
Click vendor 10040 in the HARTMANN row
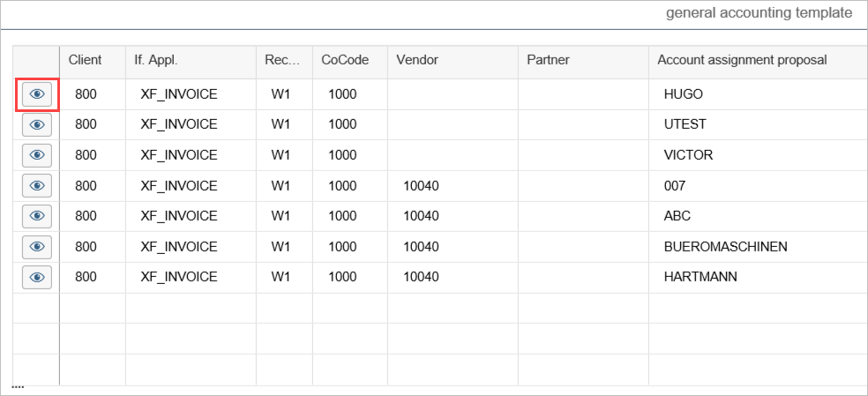(421, 277)
